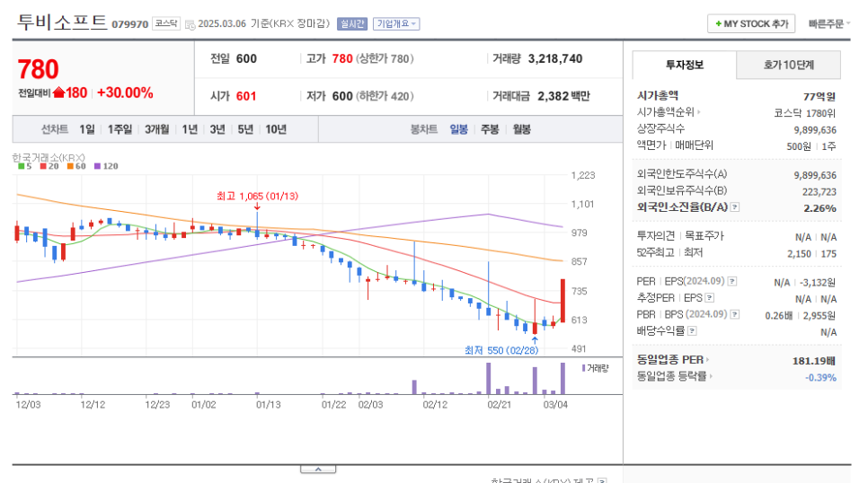Switch to the 투자정보 tab
Viewport: 868px width, 483px height.
tap(684, 65)
